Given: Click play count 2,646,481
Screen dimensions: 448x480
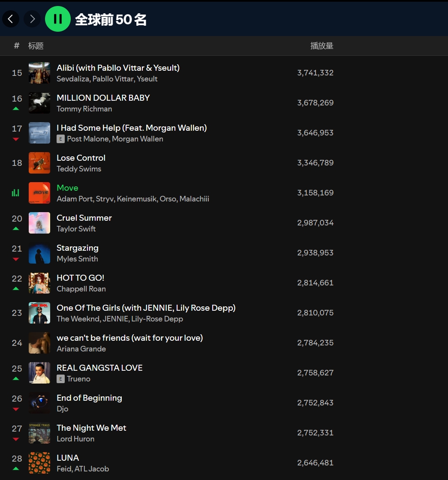Looking at the screenshot, I should [x=316, y=462].
